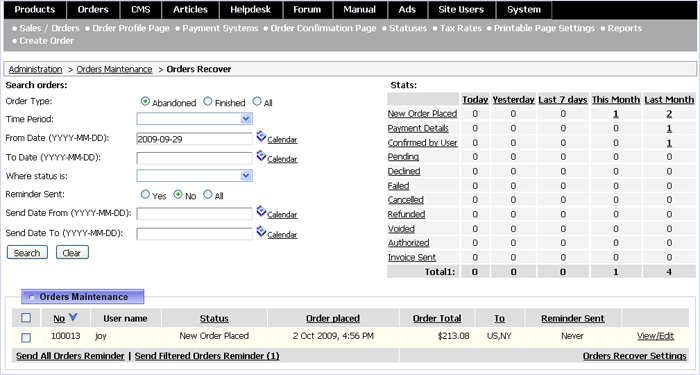Open Printable Page Settings submenu

[544, 28]
